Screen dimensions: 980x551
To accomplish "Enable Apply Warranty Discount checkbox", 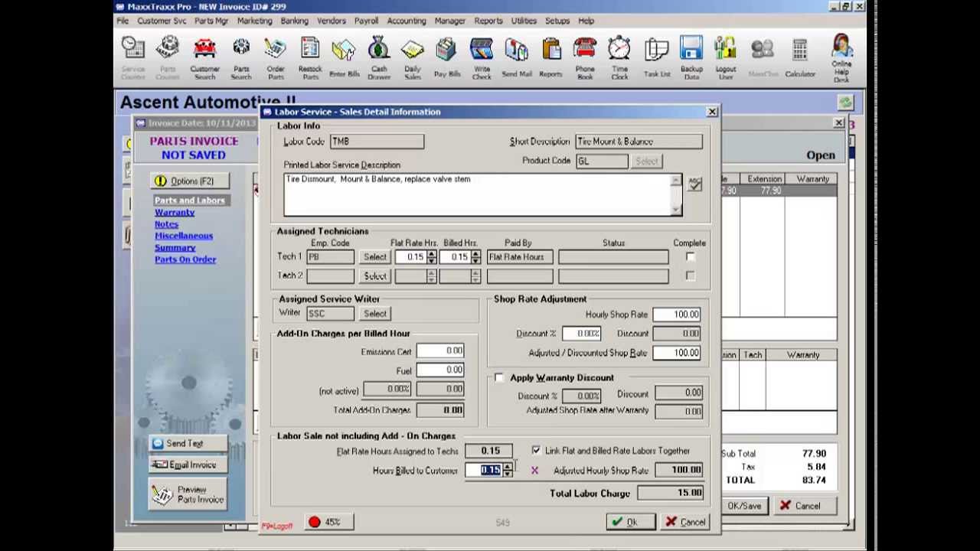I will point(499,378).
